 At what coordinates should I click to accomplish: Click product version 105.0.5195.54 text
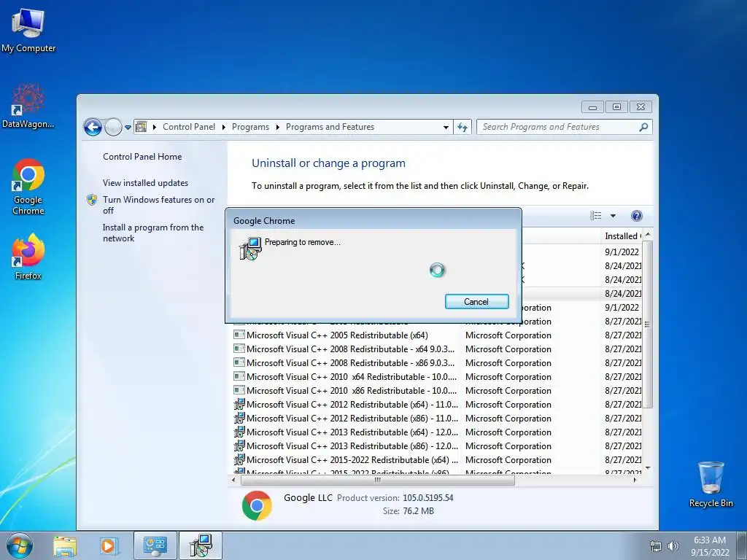point(427,497)
